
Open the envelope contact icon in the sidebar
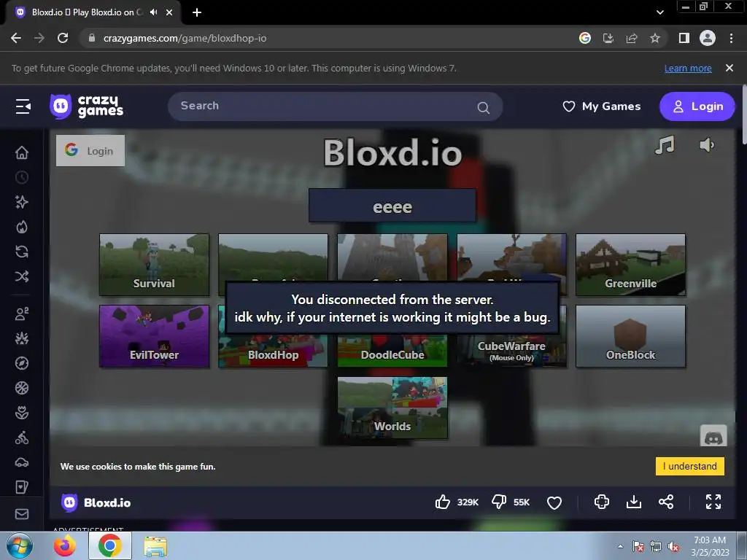22,514
